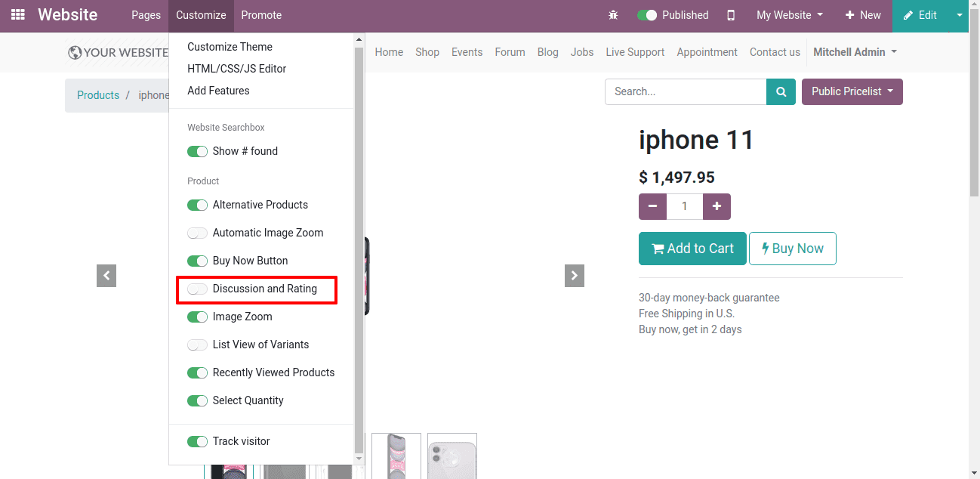
Task: Click the bug debug icon
Action: [613, 15]
